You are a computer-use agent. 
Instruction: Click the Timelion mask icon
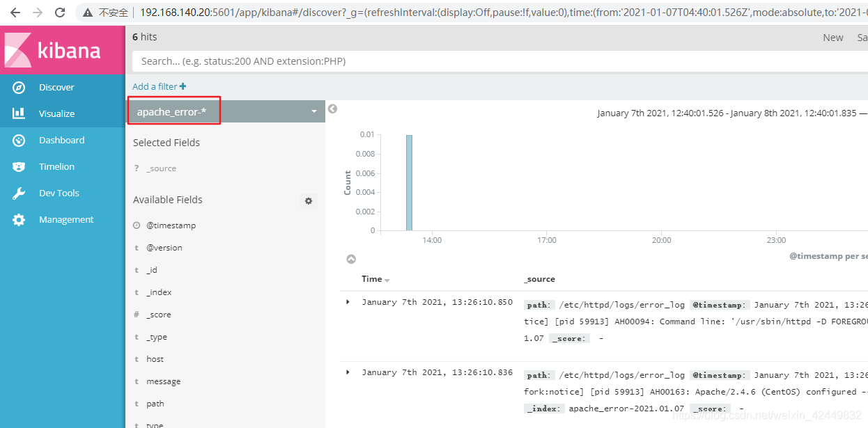(x=19, y=167)
